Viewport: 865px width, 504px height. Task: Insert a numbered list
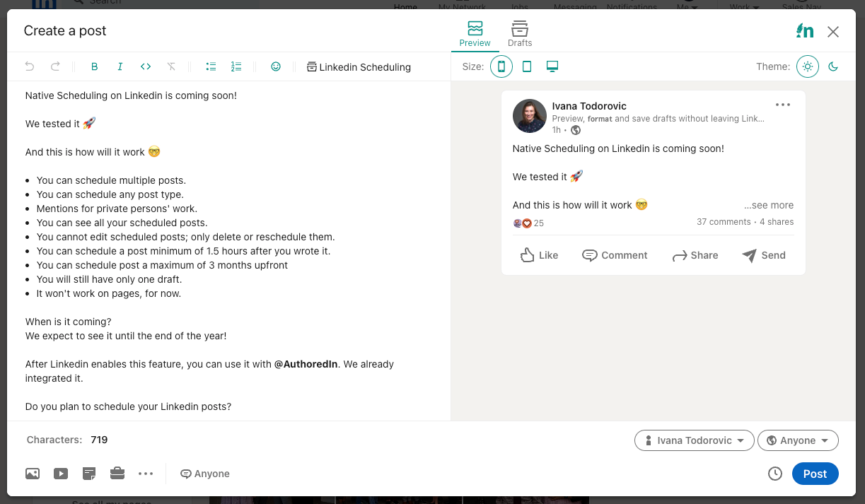[236, 66]
